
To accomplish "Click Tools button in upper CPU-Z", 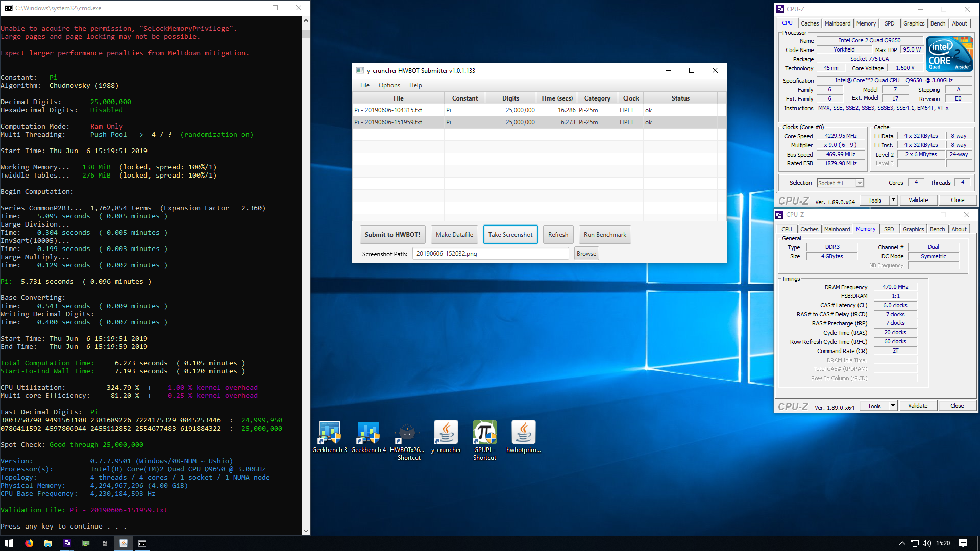I will (x=875, y=200).
